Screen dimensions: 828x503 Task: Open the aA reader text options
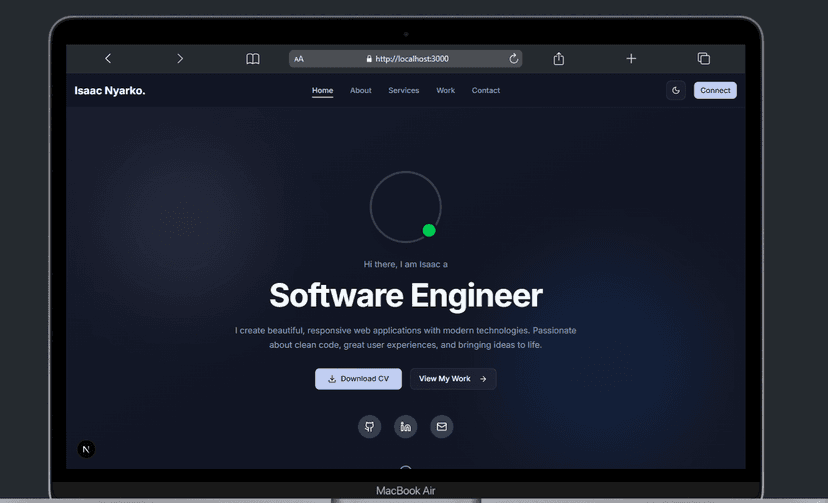[x=299, y=59]
